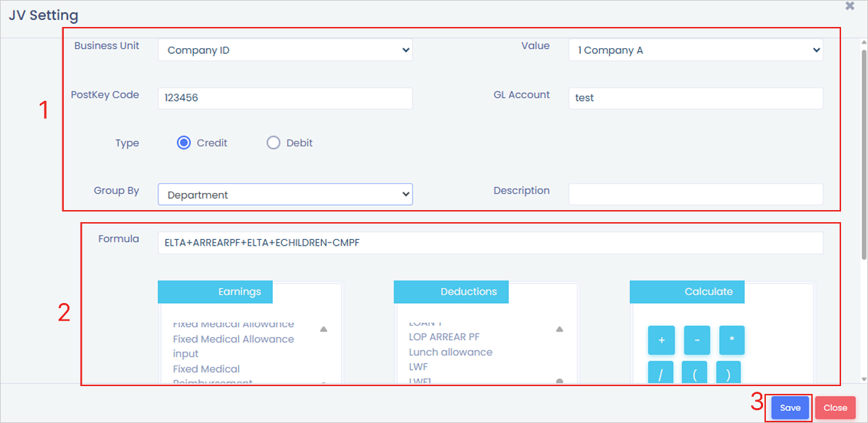Click the minus operator button
The width and height of the screenshot is (868, 423).
click(696, 341)
